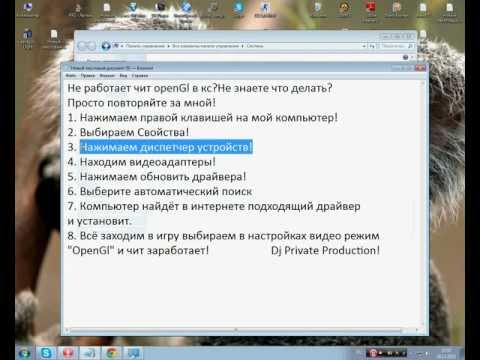Screen dimensions: 480x360
Task: Click the line "5. Нажимаем обновить драйвера!"
Action: point(157,177)
